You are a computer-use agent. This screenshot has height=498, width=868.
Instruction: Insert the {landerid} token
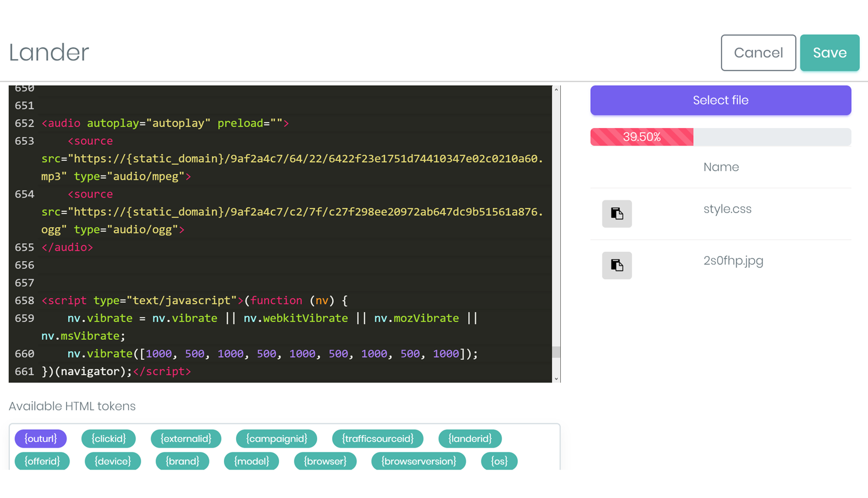(469, 438)
